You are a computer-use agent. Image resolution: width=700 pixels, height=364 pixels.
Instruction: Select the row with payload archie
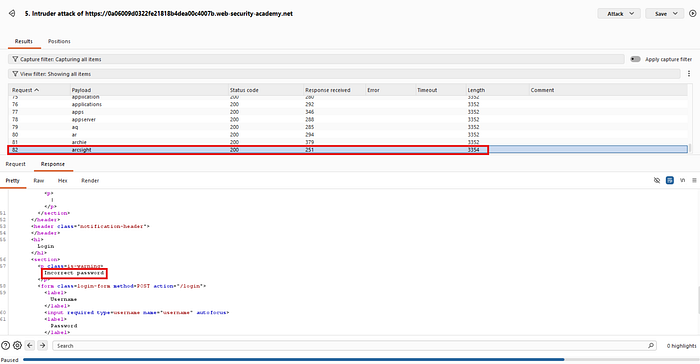[348, 142]
